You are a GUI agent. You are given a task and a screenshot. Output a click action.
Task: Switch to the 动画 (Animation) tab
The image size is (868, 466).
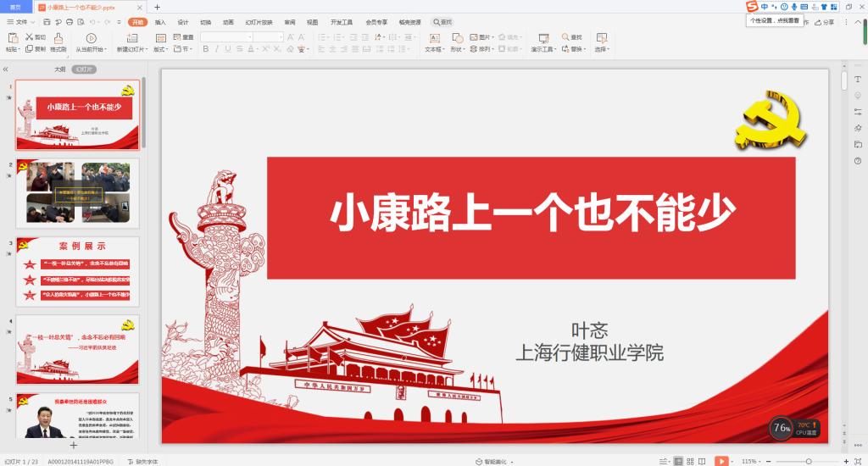(228, 22)
